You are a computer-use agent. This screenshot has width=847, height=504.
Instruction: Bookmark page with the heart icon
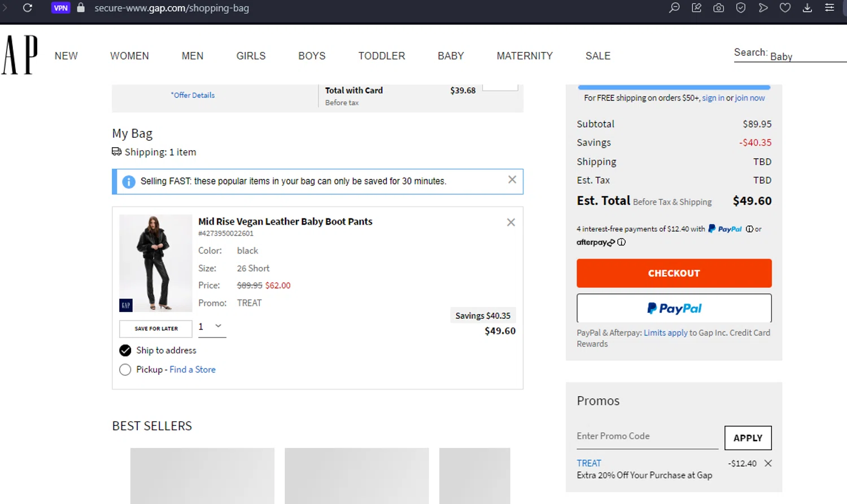(x=785, y=8)
